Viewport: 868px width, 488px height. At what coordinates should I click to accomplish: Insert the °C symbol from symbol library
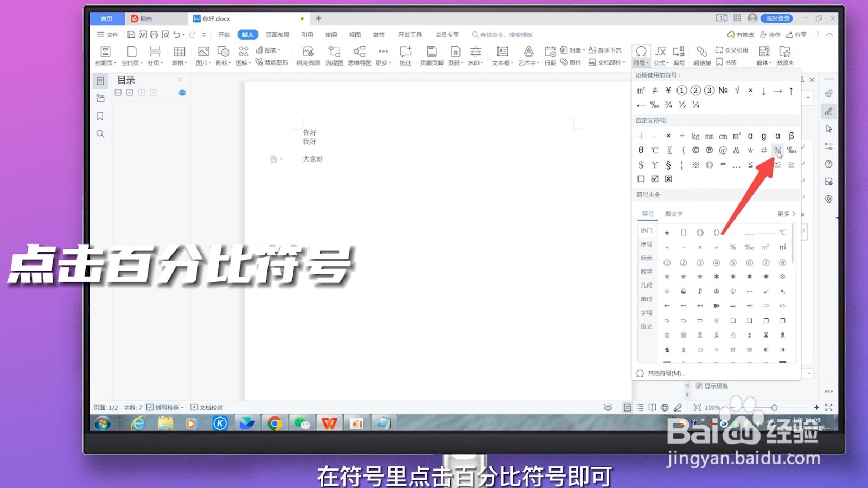(782, 233)
